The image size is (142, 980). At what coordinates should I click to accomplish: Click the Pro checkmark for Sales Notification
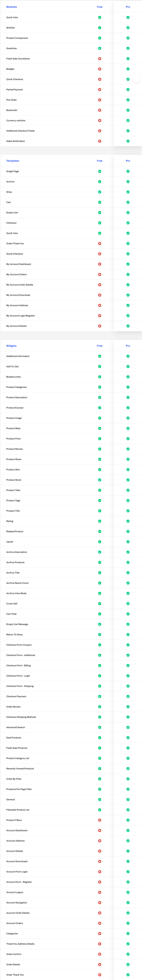click(x=128, y=141)
